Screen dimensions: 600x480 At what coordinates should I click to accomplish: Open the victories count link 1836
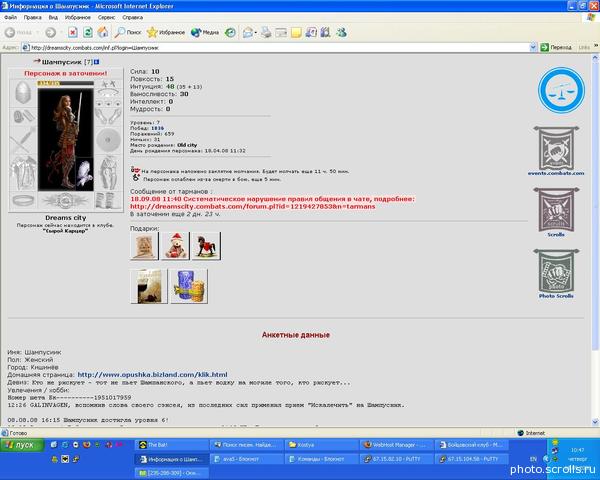click(x=157, y=128)
